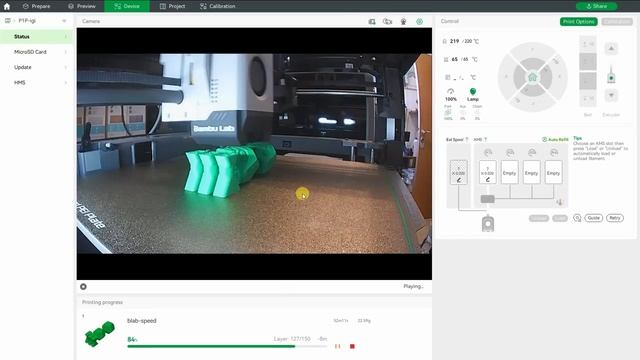
Task: Click the AMS humidity indicator icon
Action: click(x=560, y=202)
